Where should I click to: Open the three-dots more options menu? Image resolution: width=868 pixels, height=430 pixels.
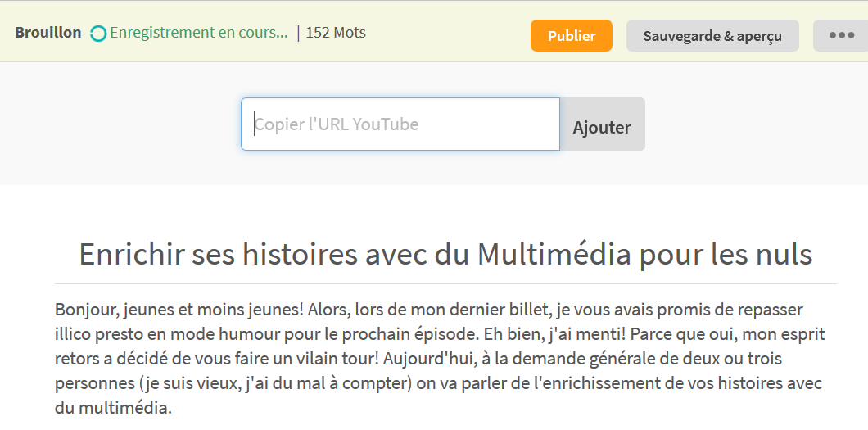click(841, 36)
